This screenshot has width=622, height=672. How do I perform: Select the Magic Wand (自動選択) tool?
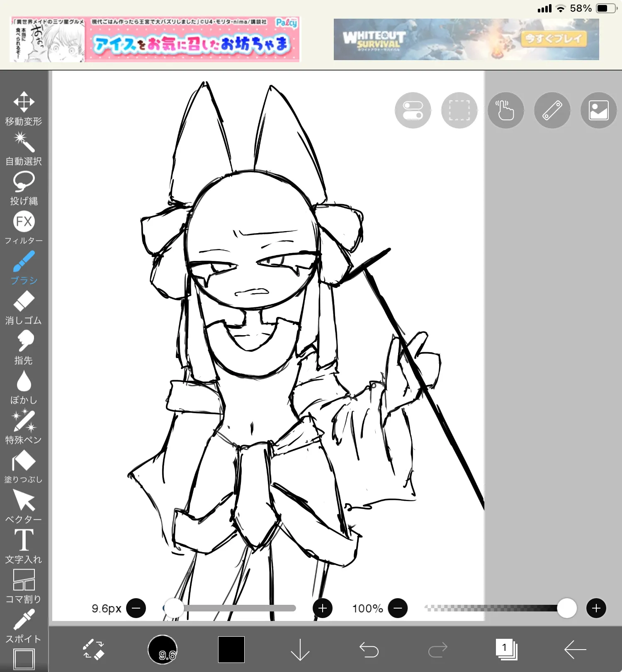point(24,149)
